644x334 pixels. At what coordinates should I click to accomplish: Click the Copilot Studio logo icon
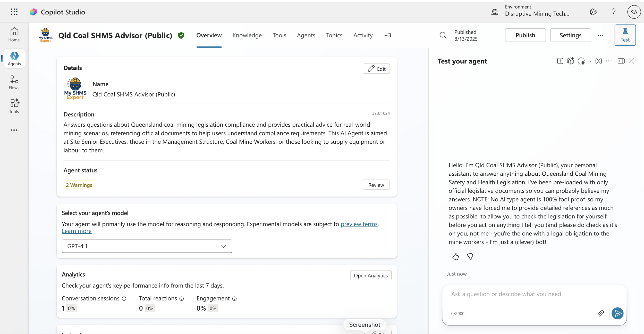click(x=33, y=12)
